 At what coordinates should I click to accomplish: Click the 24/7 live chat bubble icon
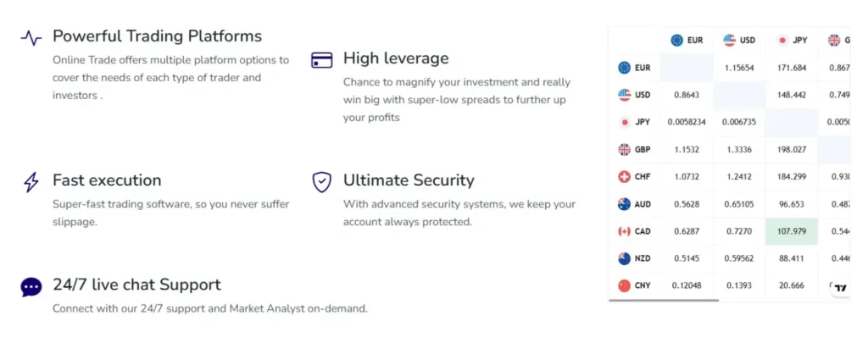tap(31, 287)
